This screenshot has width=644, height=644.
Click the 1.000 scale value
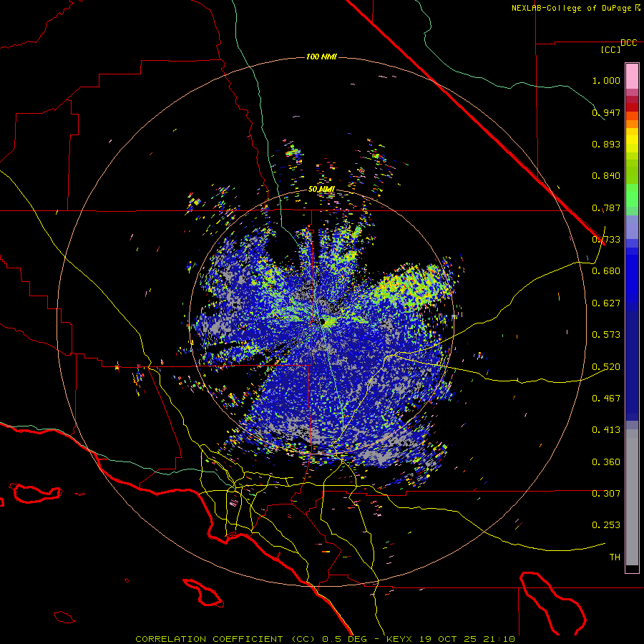tap(606, 80)
